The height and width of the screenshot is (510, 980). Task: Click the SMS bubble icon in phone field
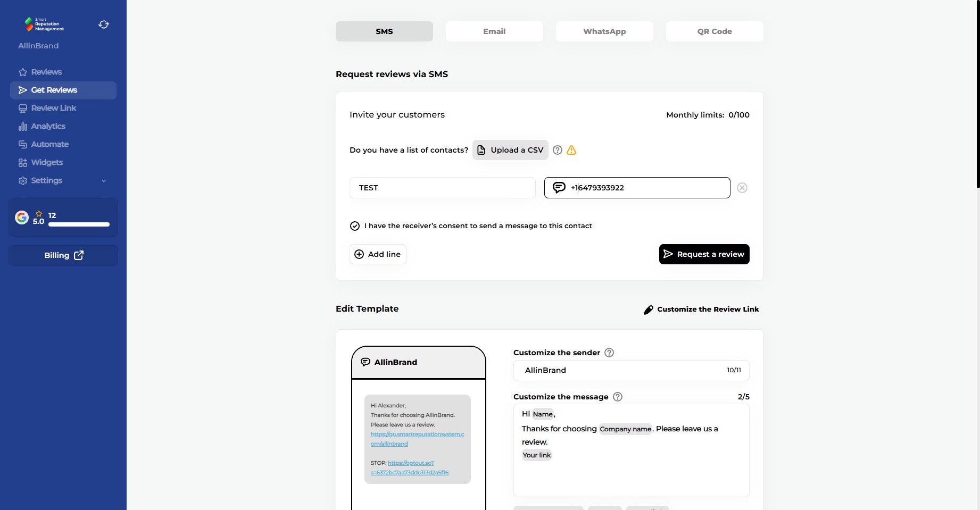(559, 187)
